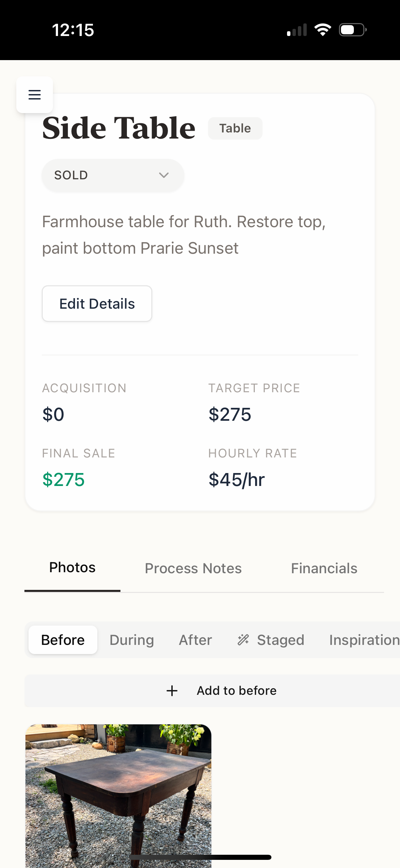Show the Inspiration photos

[364, 640]
